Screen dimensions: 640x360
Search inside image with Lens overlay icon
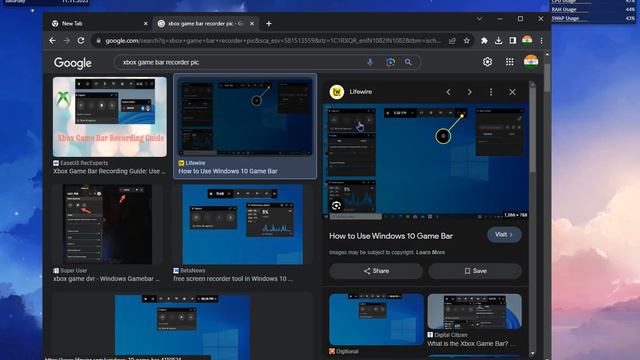(336, 206)
